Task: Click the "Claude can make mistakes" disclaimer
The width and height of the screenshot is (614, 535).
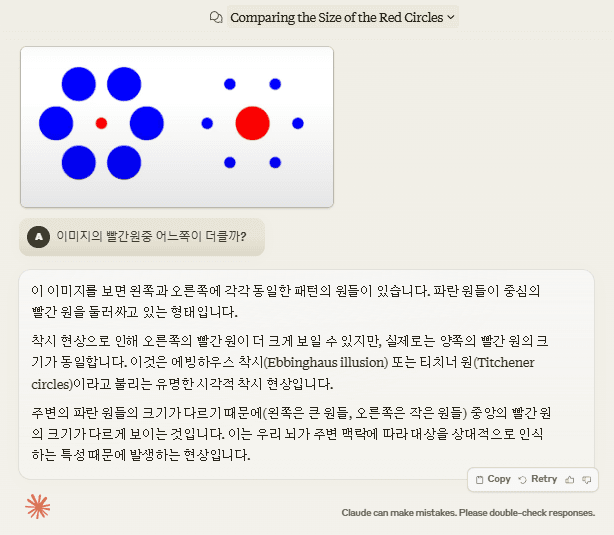Action: click(x=468, y=513)
